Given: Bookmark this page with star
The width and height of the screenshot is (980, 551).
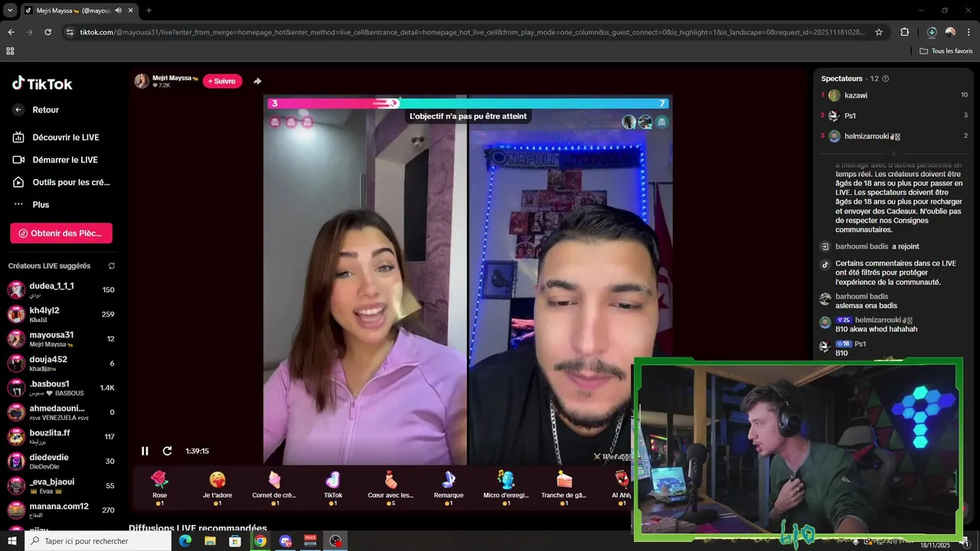Looking at the screenshot, I should point(879,32).
